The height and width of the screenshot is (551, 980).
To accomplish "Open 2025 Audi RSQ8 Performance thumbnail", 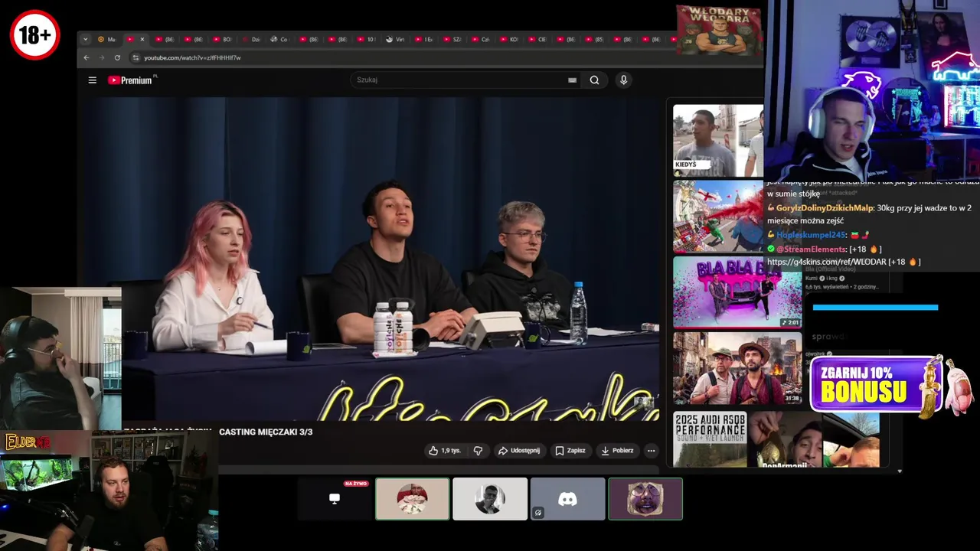I will (709, 439).
